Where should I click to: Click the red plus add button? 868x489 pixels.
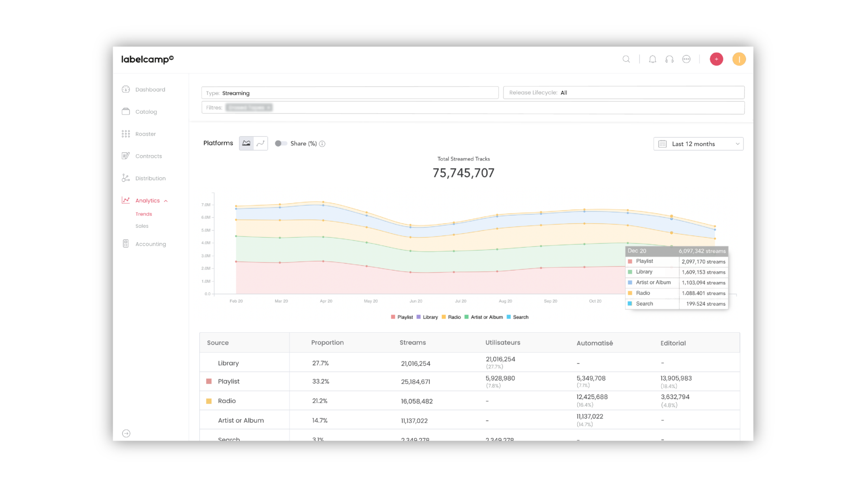(716, 59)
